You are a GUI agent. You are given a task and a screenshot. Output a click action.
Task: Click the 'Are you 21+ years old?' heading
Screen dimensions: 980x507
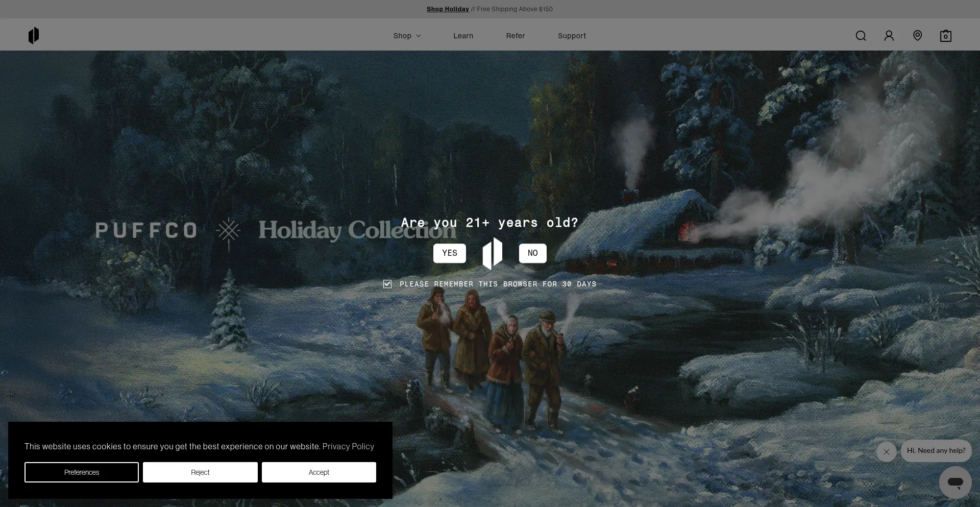tap(489, 223)
